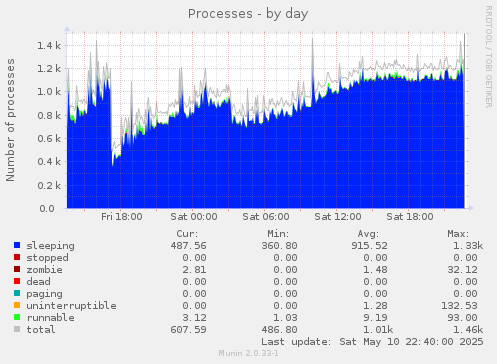The image size is (497, 364).
Task: Click zombie current value 2.81
Action: click(195, 270)
